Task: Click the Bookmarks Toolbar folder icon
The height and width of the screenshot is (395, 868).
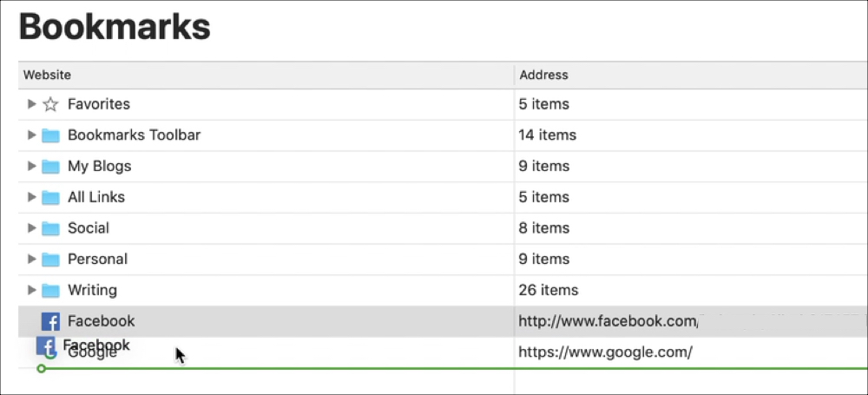Action: click(50, 135)
